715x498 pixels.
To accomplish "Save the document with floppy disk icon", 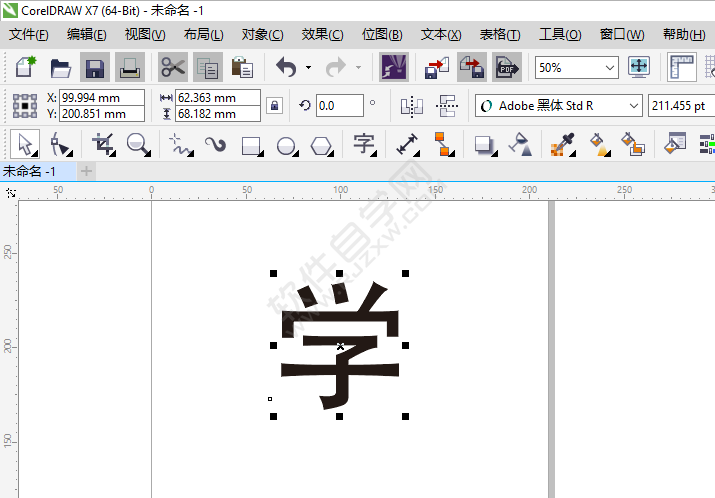I will tap(94, 67).
